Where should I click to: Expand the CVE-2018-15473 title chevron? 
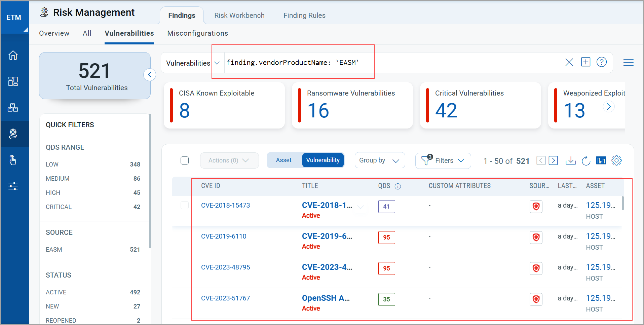pos(361,207)
